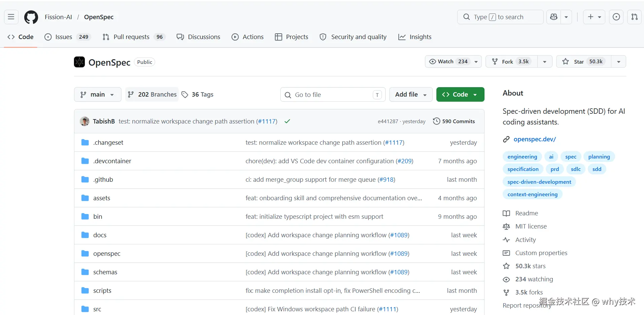The width and height of the screenshot is (644, 315).
Task: View the 3.5k forks list
Action: [x=529, y=292]
